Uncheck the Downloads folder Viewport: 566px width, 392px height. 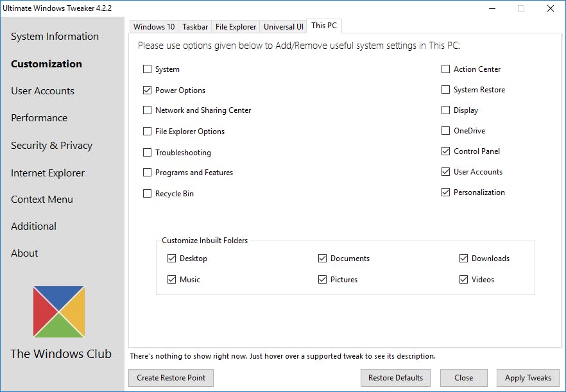[x=464, y=259]
